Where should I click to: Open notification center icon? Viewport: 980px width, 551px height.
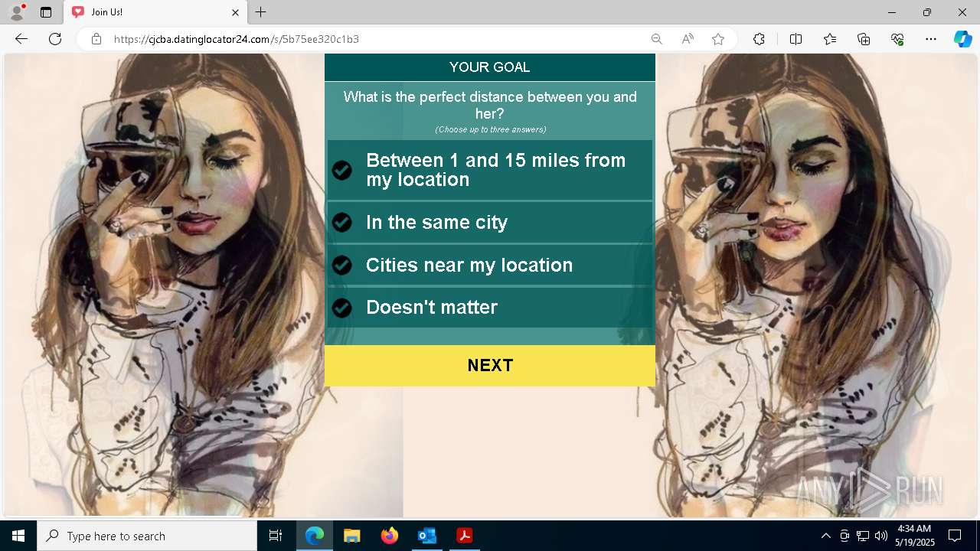[x=955, y=536]
